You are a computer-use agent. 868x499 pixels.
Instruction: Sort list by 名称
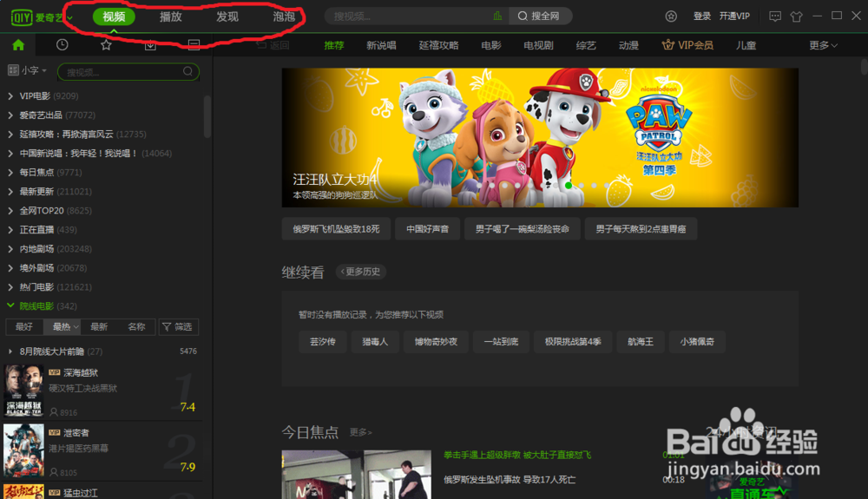tap(136, 327)
